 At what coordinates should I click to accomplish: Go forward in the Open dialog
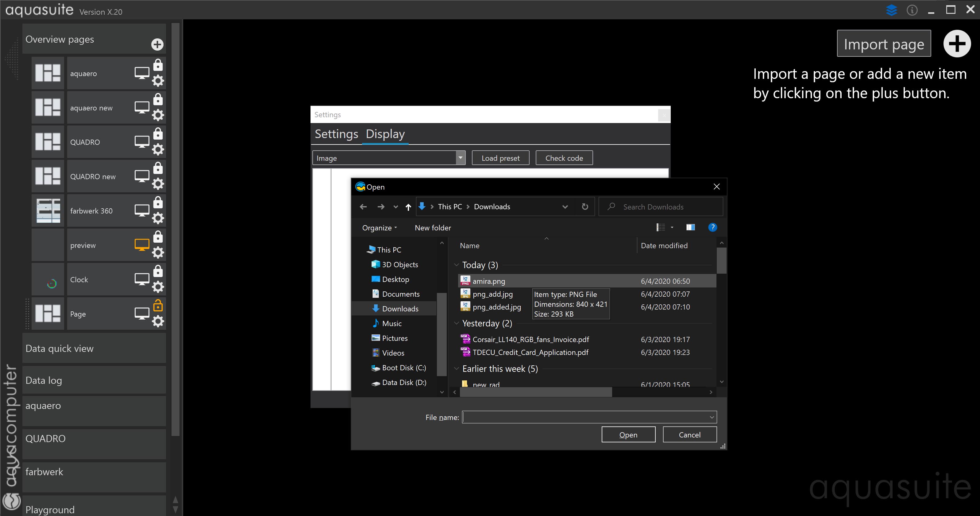click(x=380, y=207)
